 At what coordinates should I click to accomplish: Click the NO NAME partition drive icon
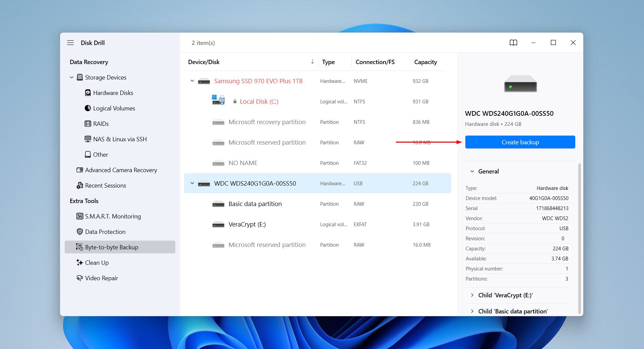pyautogui.click(x=218, y=163)
